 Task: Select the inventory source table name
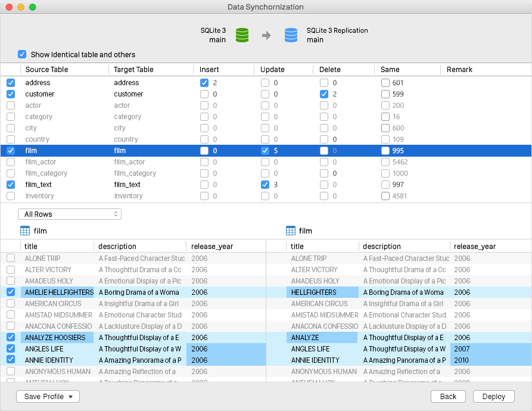coord(40,196)
